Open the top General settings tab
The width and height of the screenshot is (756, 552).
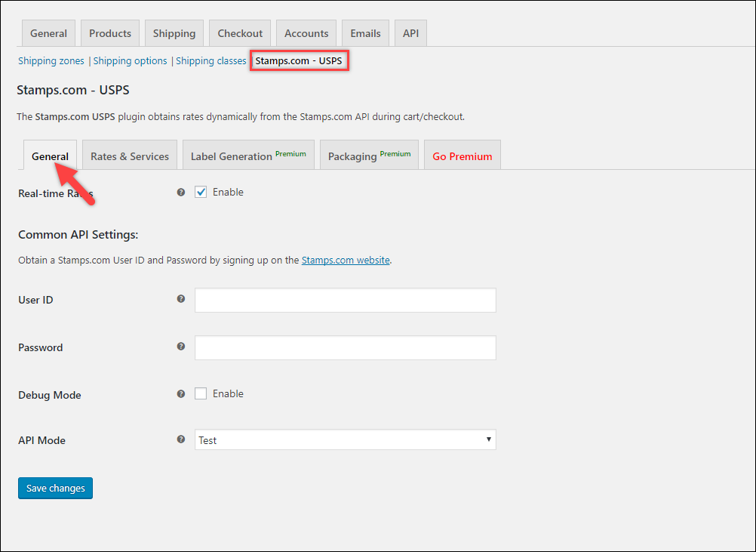point(49,33)
